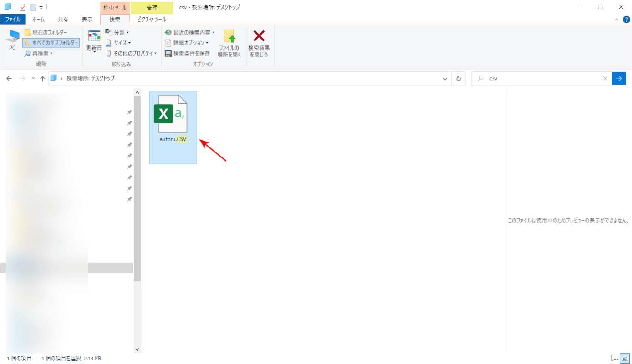
Task: Expand the 分類 (kind) filter menu
Action: click(x=117, y=32)
